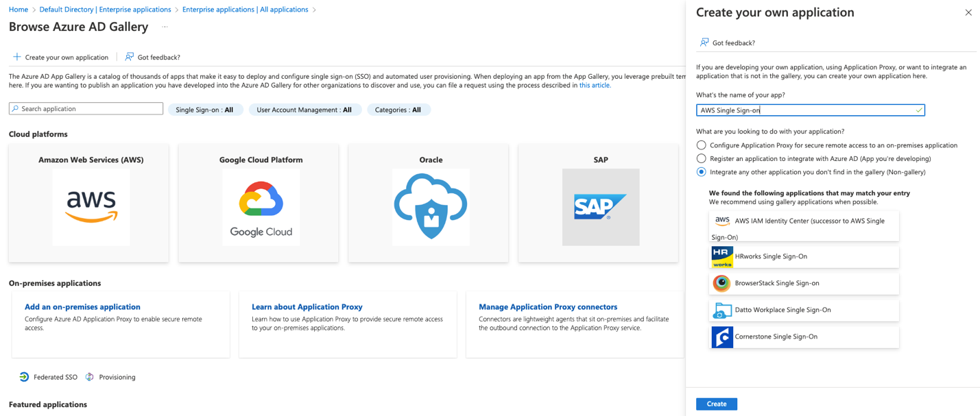Image resolution: width=980 pixels, height=416 pixels.
Task: Open the Google Cloud Platform tile
Action: point(261,207)
